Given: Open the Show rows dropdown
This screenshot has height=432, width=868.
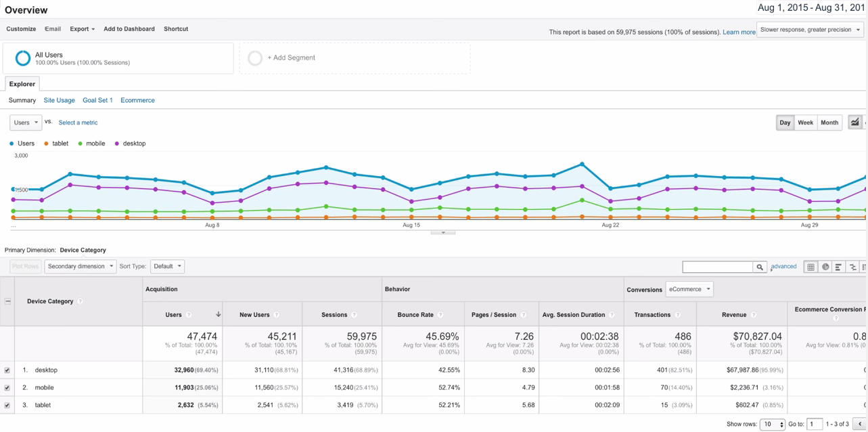Looking at the screenshot, I should [772, 425].
